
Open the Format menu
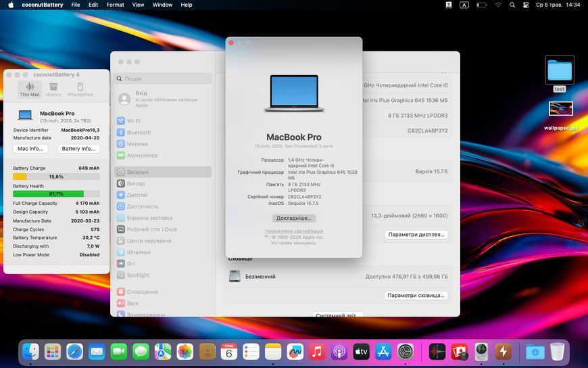coord(115,5)
